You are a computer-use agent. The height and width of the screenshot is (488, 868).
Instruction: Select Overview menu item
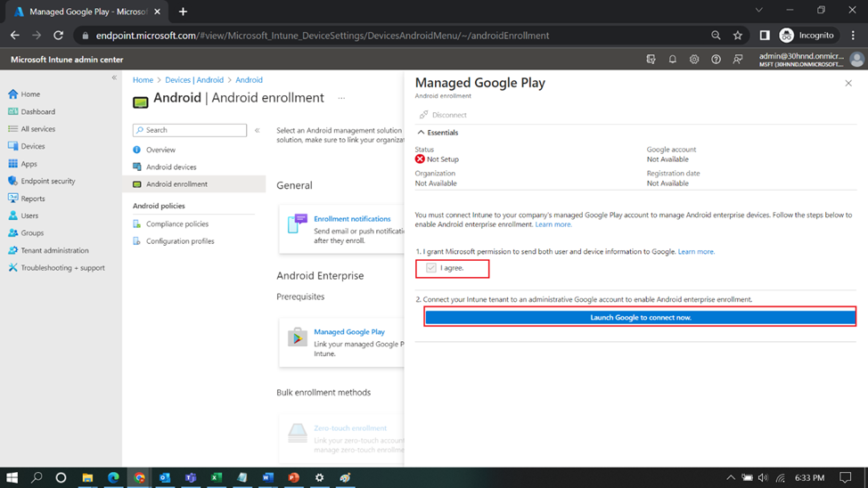click(x=160, y=150)
